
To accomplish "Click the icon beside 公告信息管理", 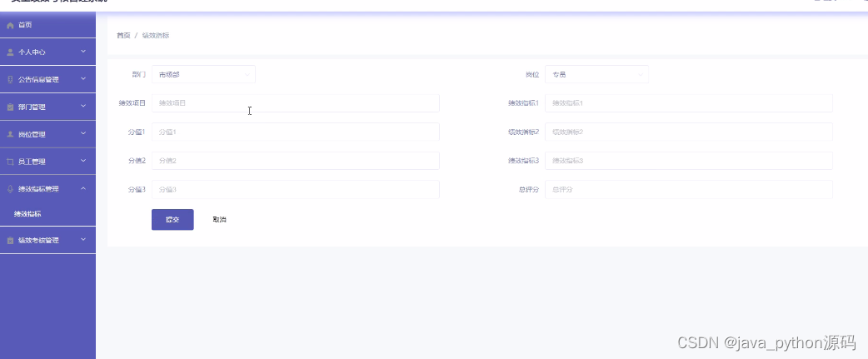I will pyautogui.click(x=10, y=80).
